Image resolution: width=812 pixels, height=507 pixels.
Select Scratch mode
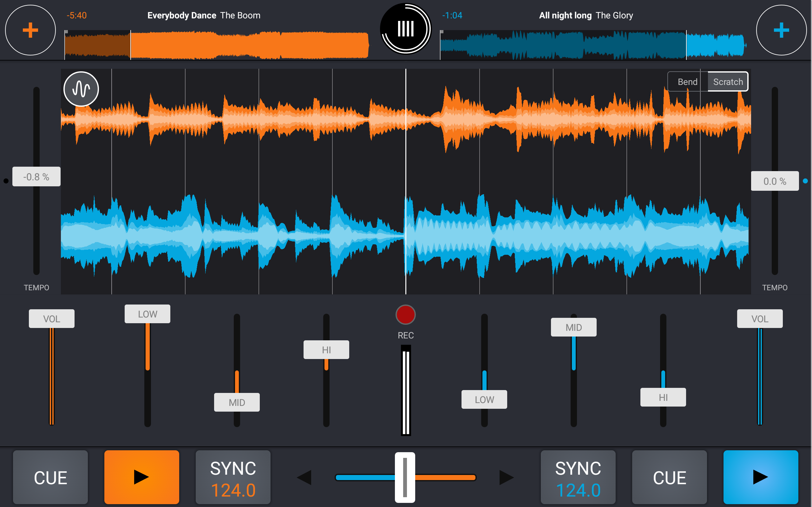(727, 81)
